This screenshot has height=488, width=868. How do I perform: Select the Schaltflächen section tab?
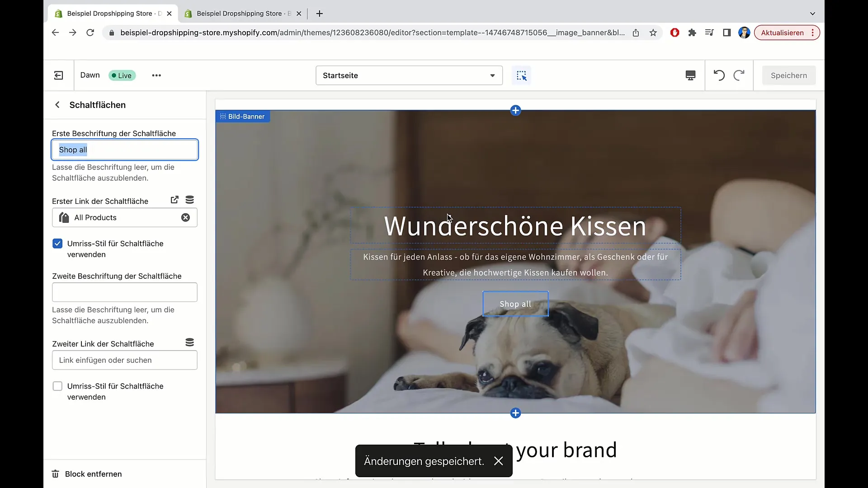[x=97, y=105]
